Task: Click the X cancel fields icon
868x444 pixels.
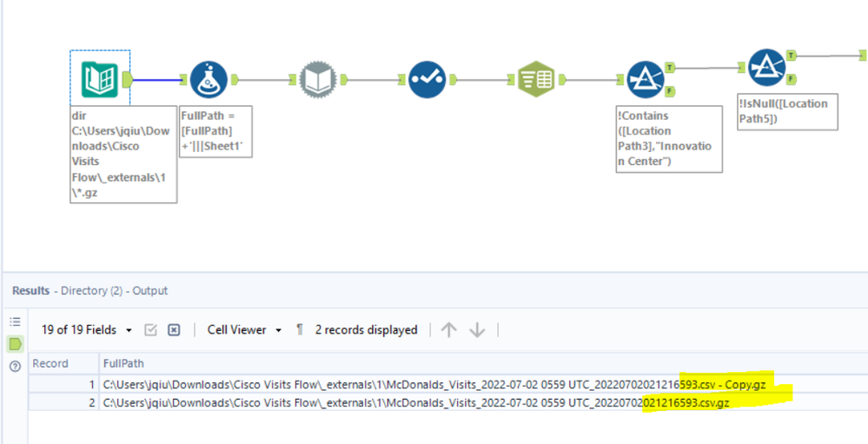Action: click(174, 330)
